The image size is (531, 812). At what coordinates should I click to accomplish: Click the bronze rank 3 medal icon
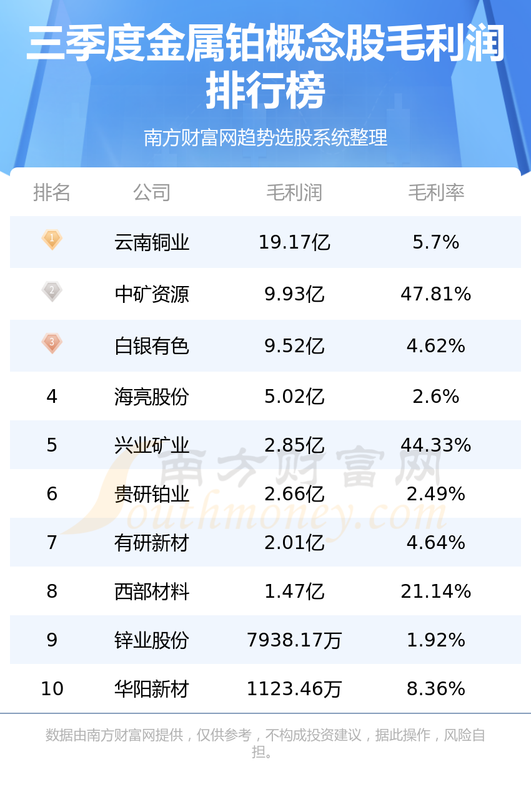tap(52, 343)
